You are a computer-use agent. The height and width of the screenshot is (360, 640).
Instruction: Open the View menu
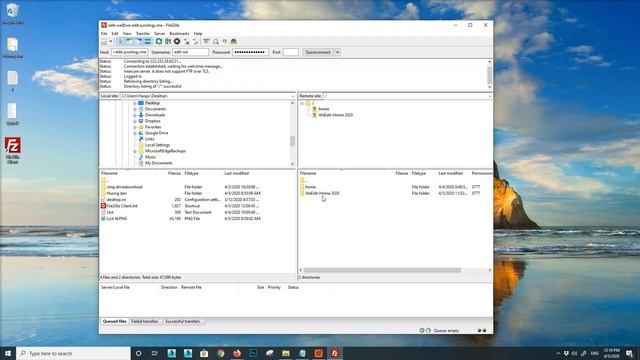[x=127, y=33]
